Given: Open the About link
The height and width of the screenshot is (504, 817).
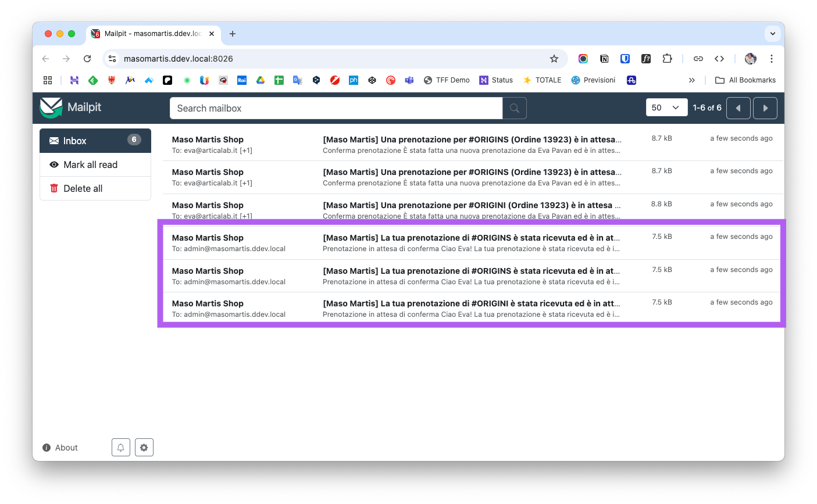Looking at the screenshot, I should [x=60, y=448].
